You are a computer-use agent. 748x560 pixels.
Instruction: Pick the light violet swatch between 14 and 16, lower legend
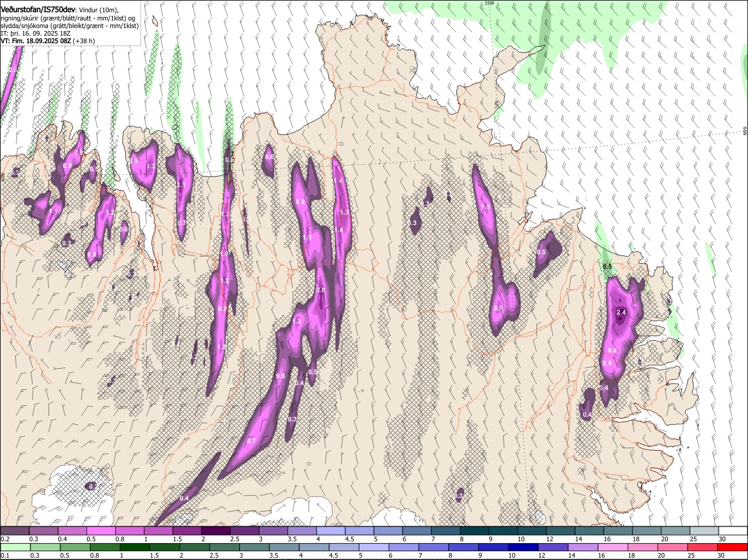click(x=584, y=547)
